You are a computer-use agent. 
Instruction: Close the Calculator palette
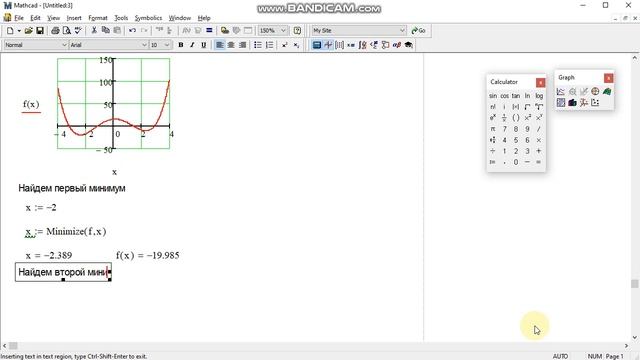point(540,82)
